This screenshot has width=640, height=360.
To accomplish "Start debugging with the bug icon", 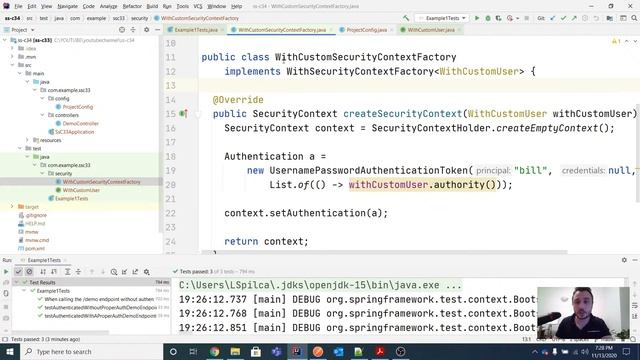I will [x=487, y=18].
